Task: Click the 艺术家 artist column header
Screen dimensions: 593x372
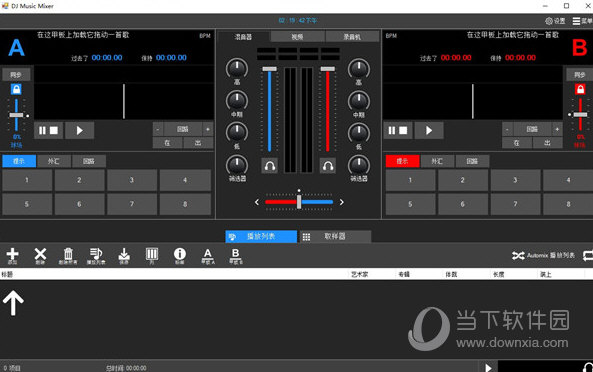Action: coord(360,274)
